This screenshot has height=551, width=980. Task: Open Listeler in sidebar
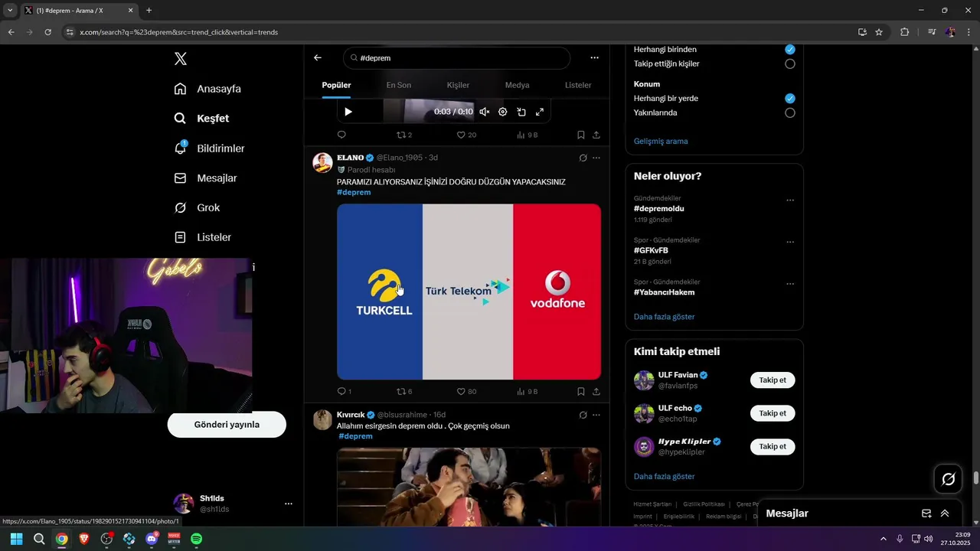coord(203,237)
